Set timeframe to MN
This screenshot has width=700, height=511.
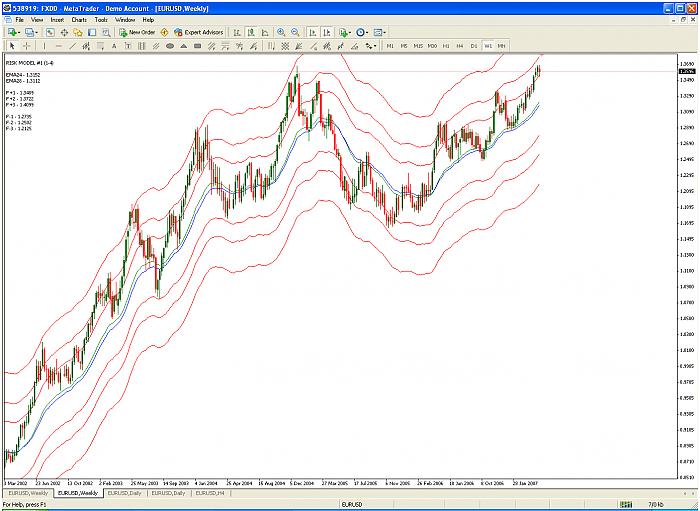click(x=502, y=46)
